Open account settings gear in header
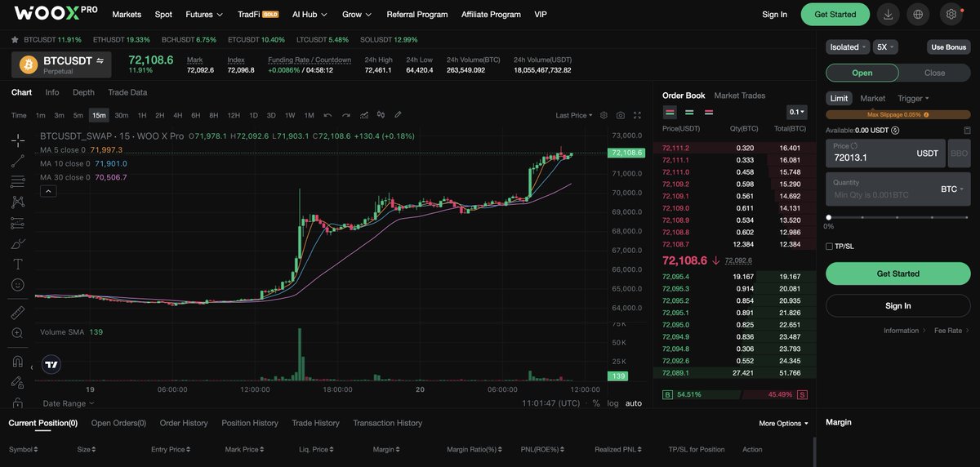This screenshot has height=467, width=980. click(951, 14)
